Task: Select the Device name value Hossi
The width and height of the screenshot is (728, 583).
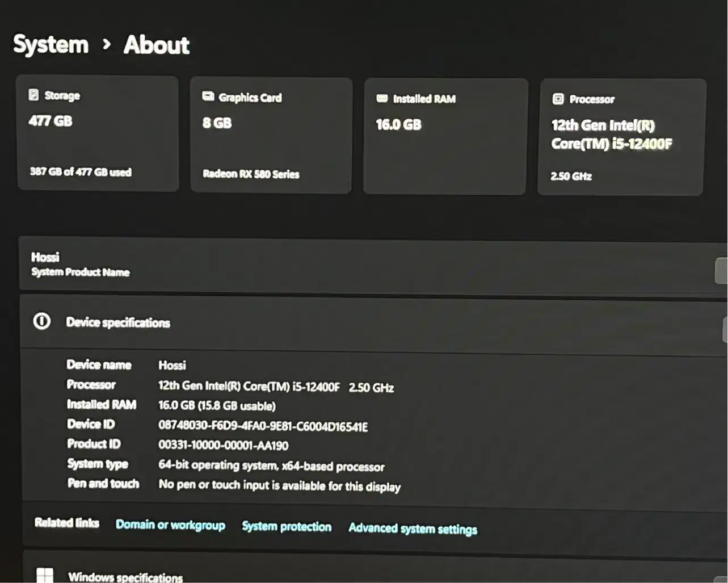Action: coord(172,365)
